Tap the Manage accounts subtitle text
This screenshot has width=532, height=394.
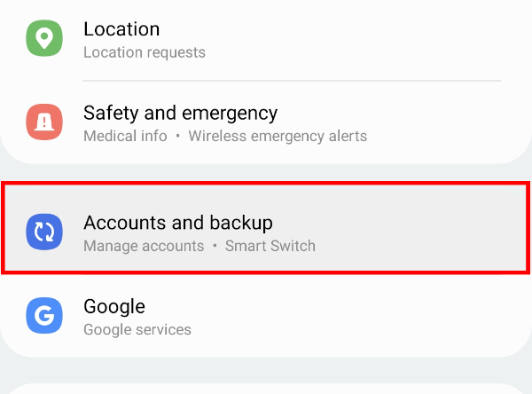(144, 245)
